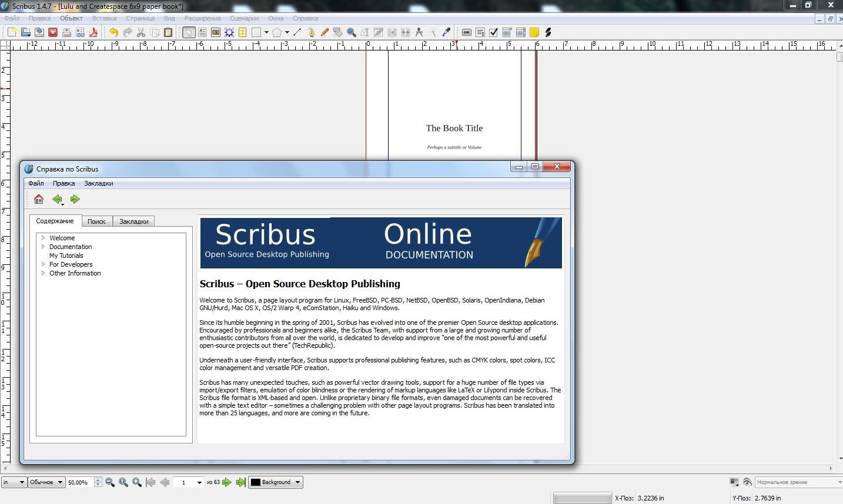Click the zoom percentage field 50,00%

pos(79,482)
